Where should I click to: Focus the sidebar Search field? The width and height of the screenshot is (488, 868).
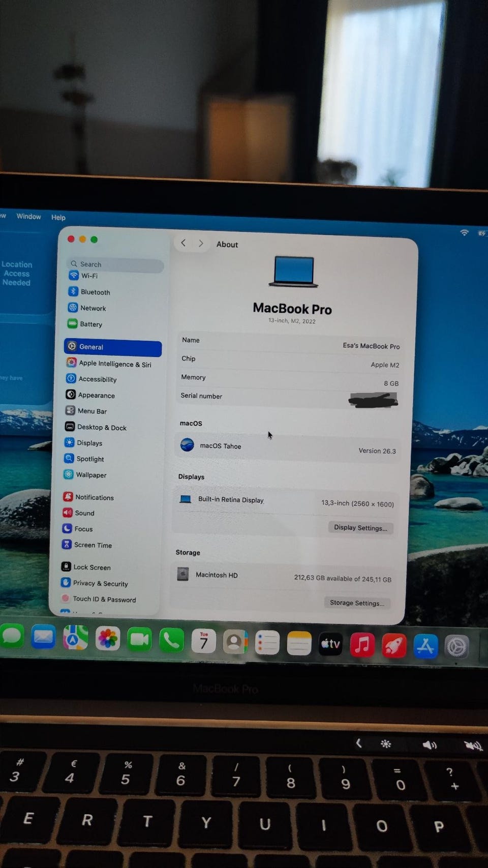click(115, 264)
